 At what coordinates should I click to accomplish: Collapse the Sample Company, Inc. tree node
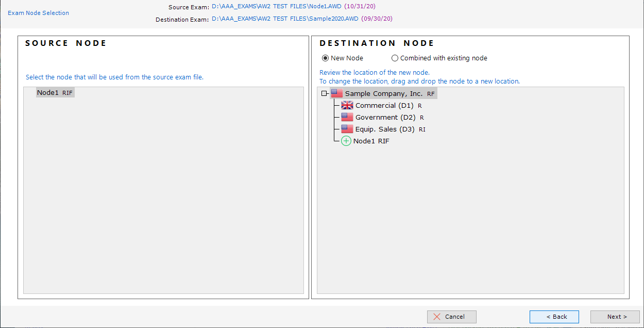point(324,93)
